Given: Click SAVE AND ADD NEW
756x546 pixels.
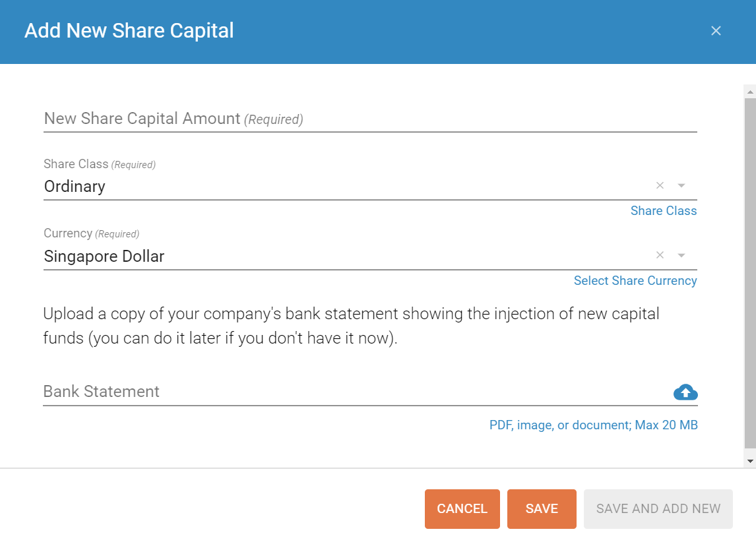Looking at the screenshot, I should point(658,508).
